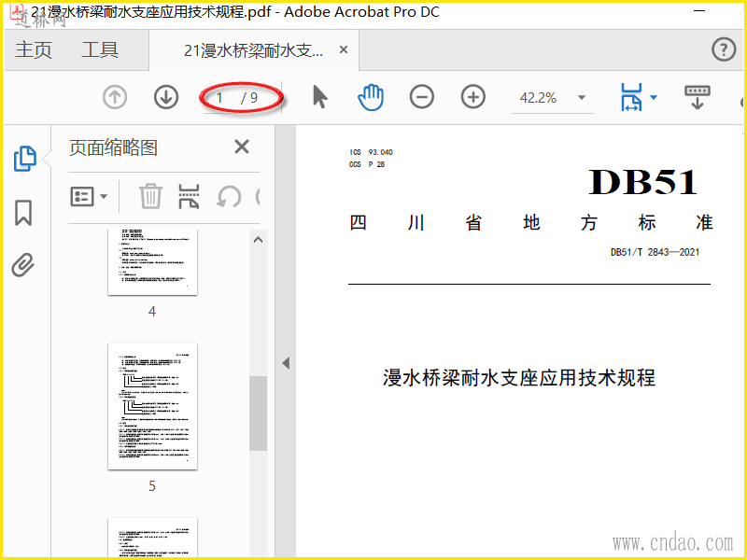The height and width of the screenshot is (560, 747).
Task: Open the help question mark icon
Action: point(724,49)
